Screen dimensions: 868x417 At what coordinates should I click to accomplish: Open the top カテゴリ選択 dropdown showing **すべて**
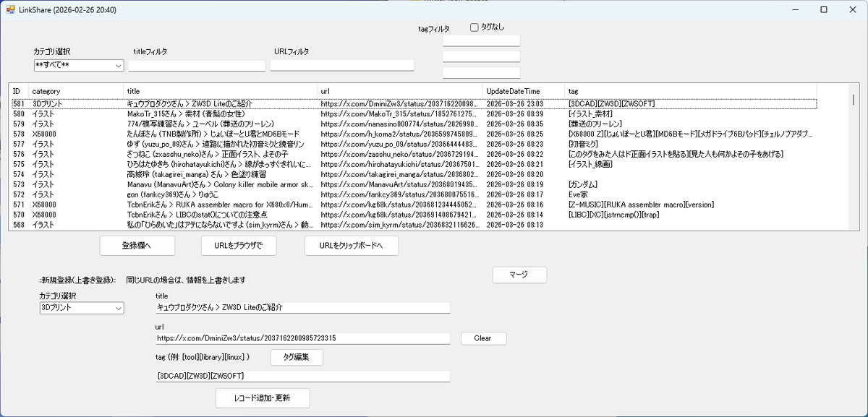pos(79,65)
